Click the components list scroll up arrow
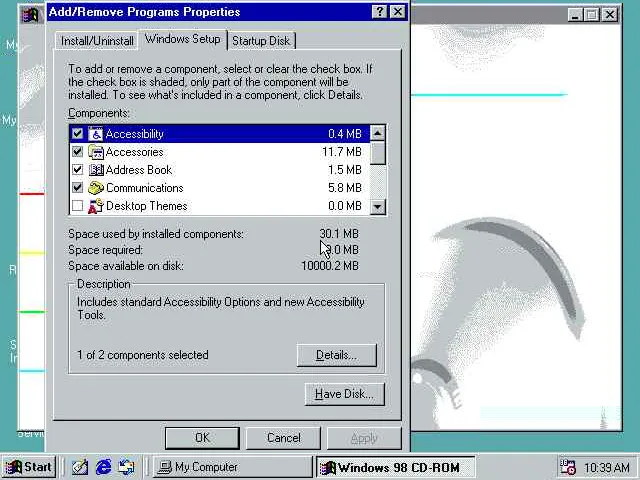The width and height of the screenshot is (640, 480). [x=378, y=133]
